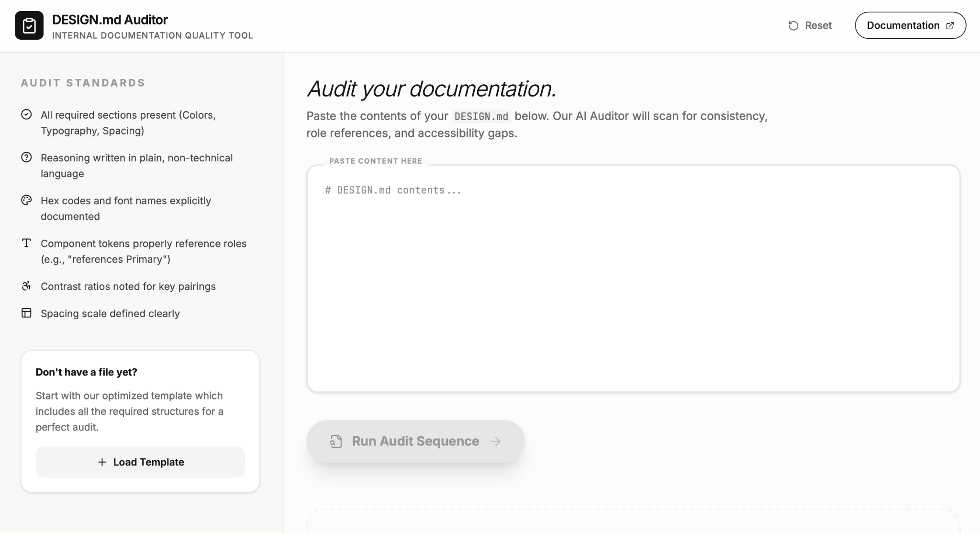
Task: Click the palette icon beside Hex codes
Action: point(26,200)
